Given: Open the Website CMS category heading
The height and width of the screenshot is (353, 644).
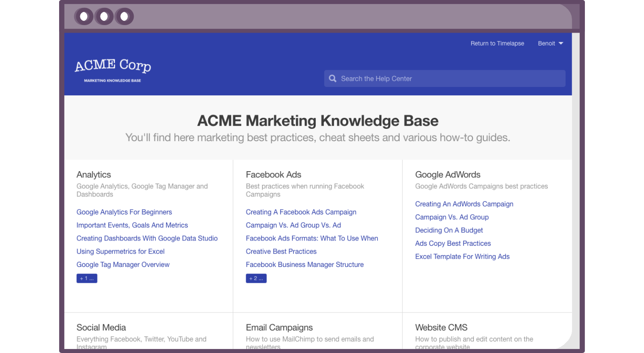Looking at the screenshot, I should coord(441,327).
